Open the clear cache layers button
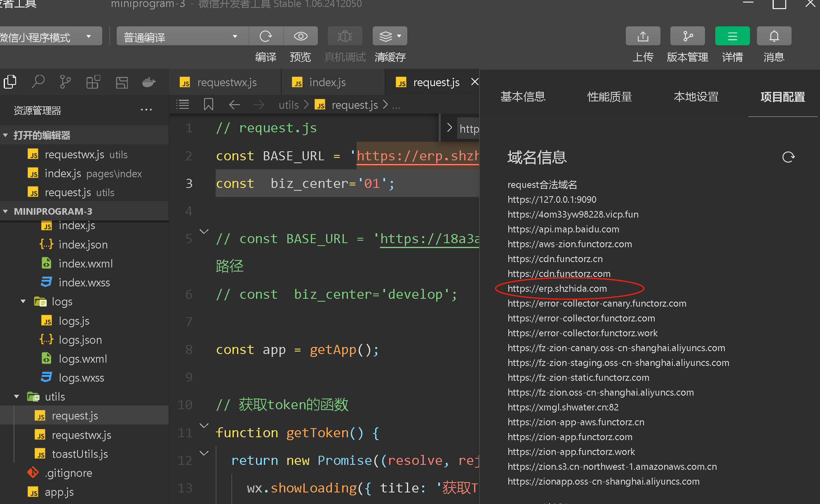This screenshot has width=820, height=504. coord(390,36)
